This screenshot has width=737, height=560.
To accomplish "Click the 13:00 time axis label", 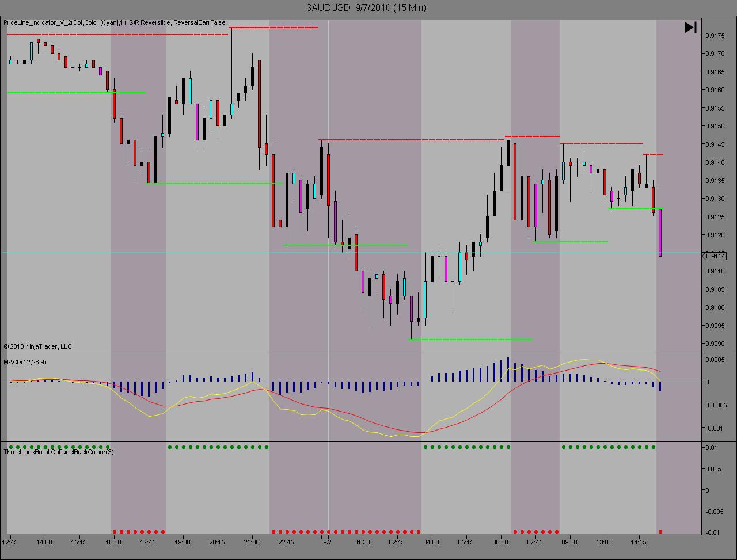I will (x=604, y=542).
